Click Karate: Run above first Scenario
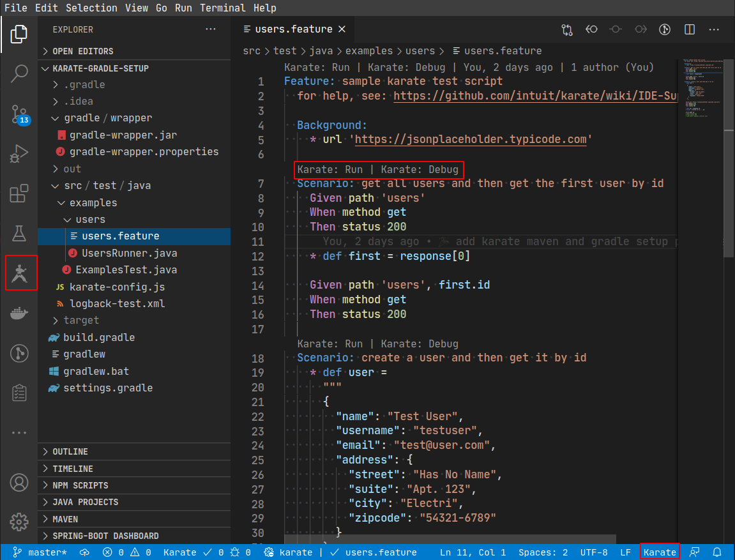This screenshot has height=560, width=735. (x=330, y=169)
